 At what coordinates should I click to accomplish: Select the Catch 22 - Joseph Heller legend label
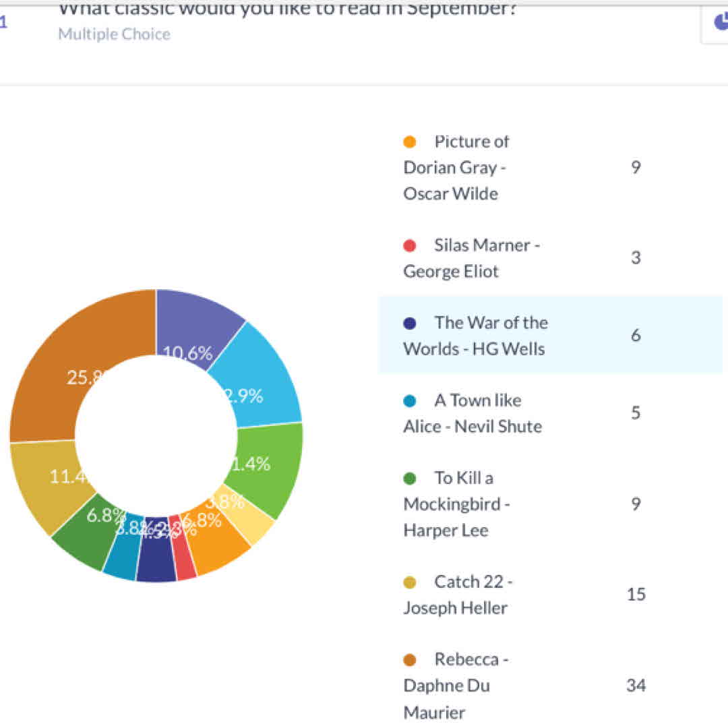coord(458,595)
